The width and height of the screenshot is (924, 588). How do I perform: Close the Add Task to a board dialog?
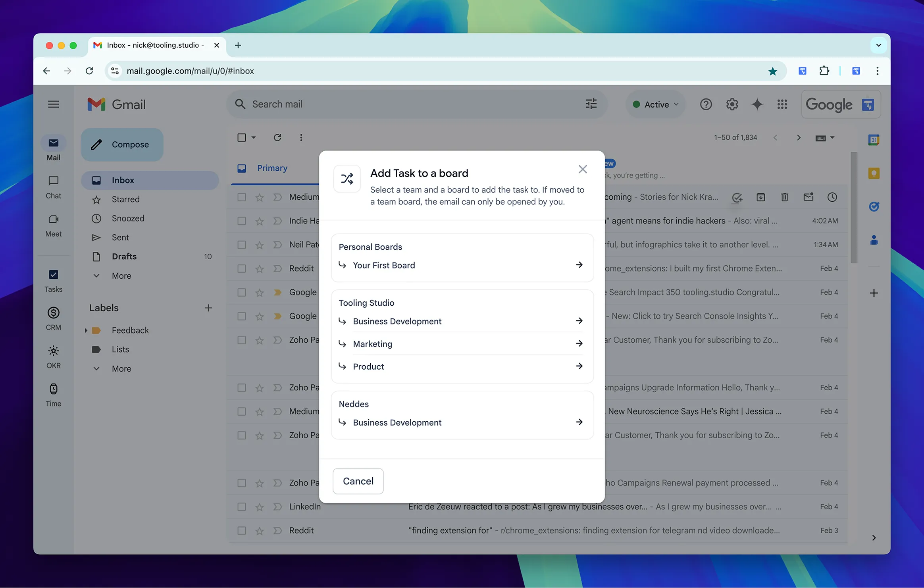click(582, 170)
